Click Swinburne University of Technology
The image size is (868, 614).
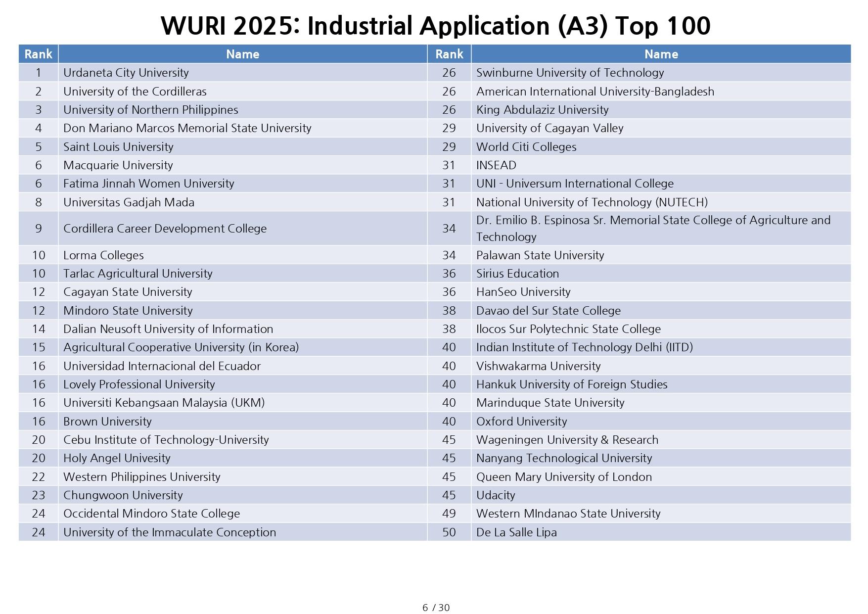[570, 73]
